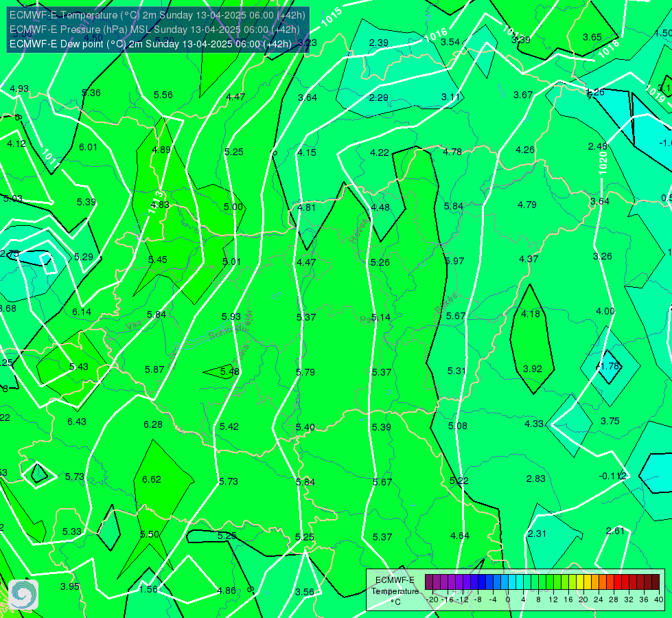
Task: Click the 5.00 temperature value
Action: point(233,207)
